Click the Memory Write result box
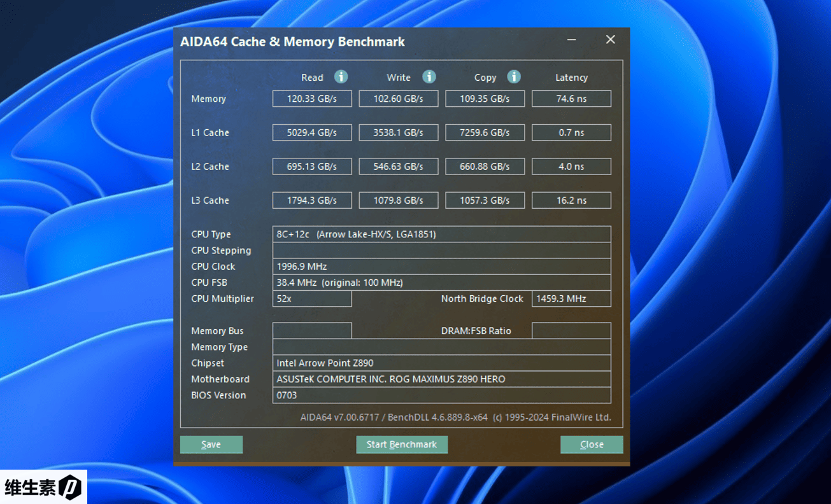Screen dimensions: 831x504 (399, 99)
